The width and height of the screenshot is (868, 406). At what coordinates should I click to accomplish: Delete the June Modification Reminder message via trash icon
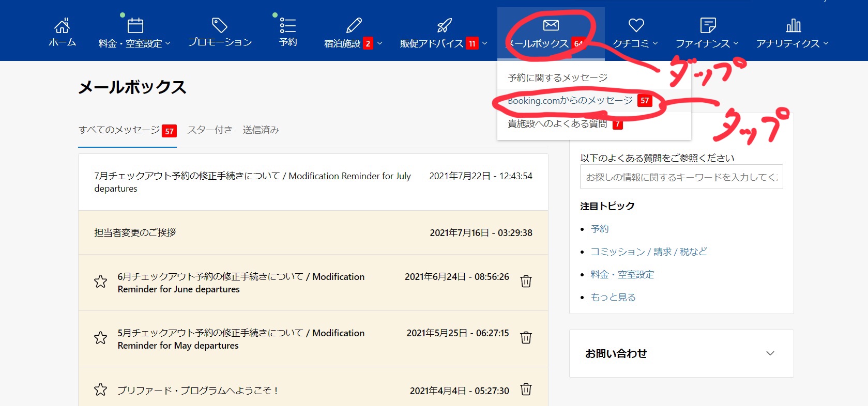point(526,282)
